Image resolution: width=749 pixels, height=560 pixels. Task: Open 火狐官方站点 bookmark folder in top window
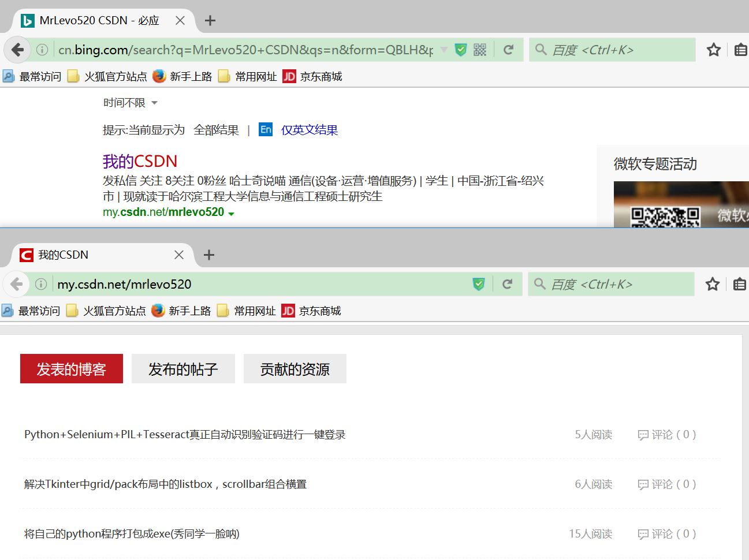tap(107, 76)
